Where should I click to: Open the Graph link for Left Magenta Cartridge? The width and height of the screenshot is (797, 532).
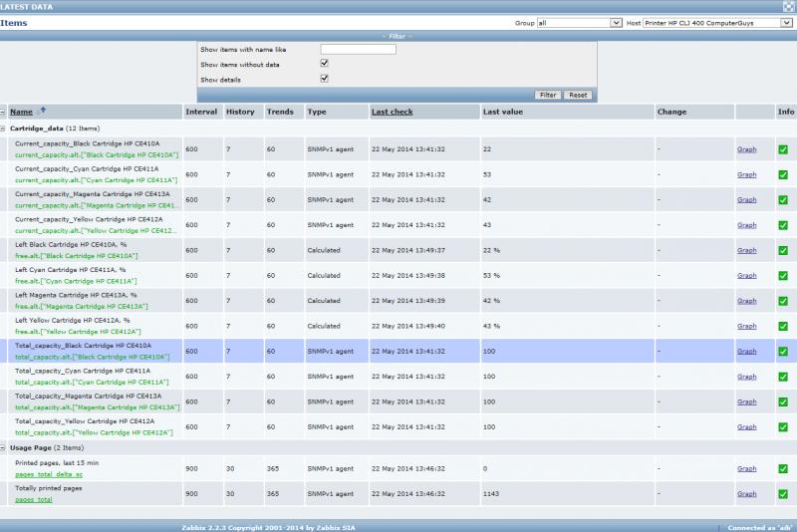(x=746, y=301)
